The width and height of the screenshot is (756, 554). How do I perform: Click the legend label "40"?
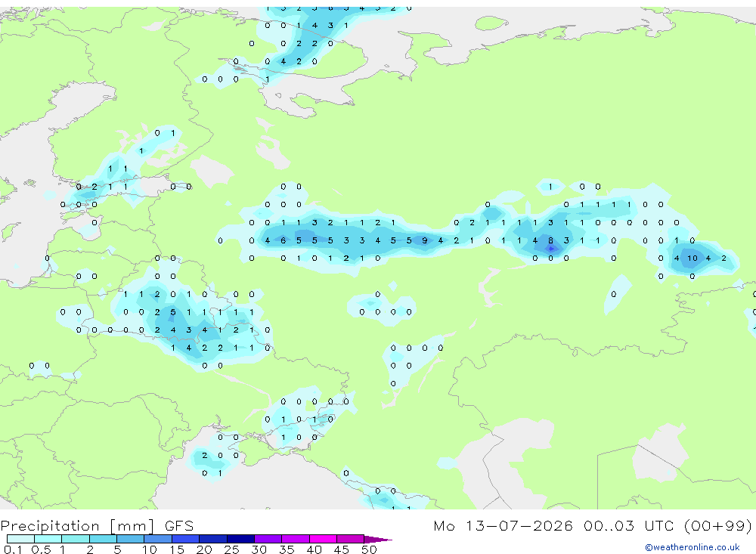(314, 549)
